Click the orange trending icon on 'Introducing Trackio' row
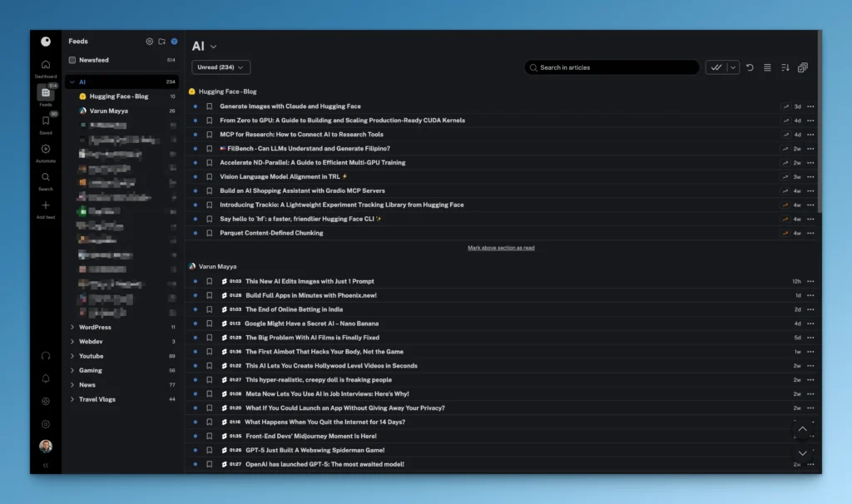Image resolution: width=852 pixels, height=504 pixels. pyautogui.click(x=785, y=205)
